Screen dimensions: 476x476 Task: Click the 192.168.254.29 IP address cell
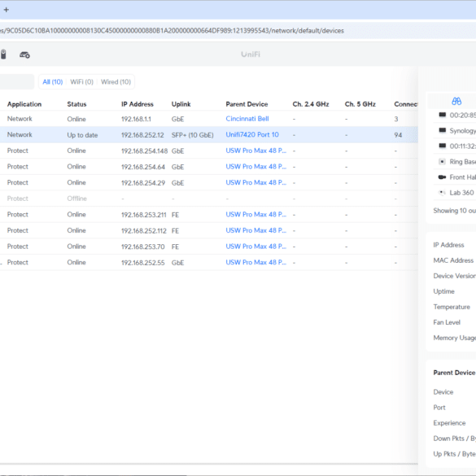point(143,183)
